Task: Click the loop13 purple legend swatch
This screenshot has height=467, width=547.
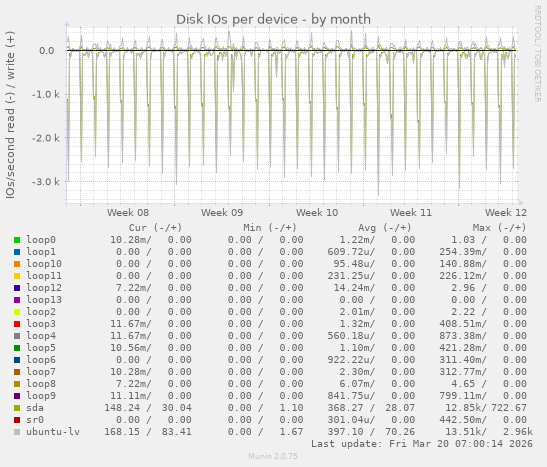Action: tap(17, 300)
